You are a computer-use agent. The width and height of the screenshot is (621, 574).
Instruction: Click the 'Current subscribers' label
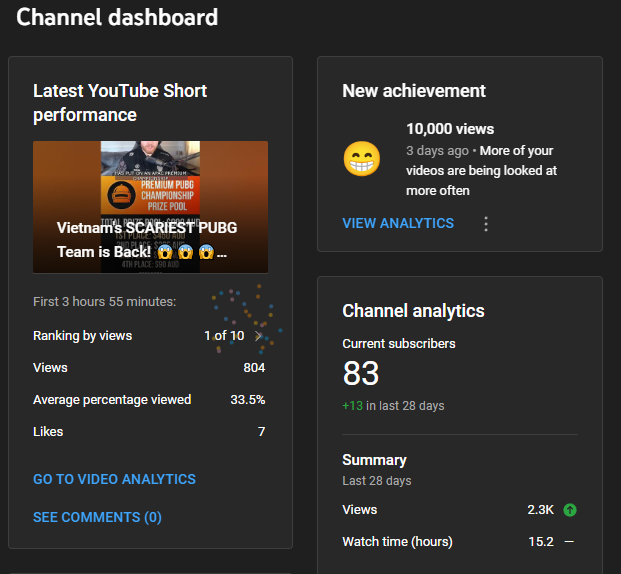pos(399,343)
